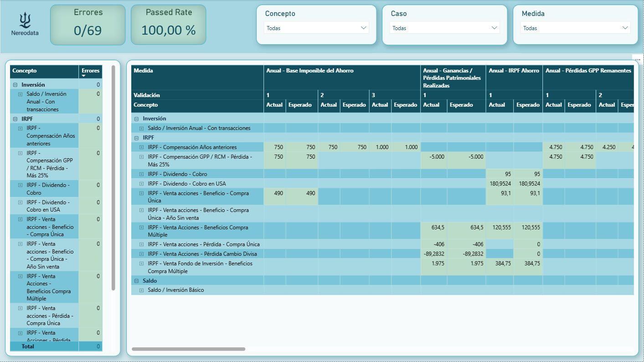Collapse the Inversión group in left table

15,85
